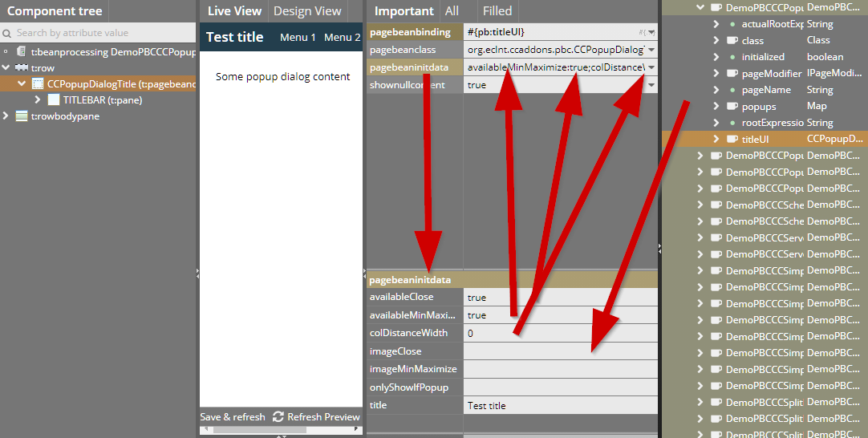
Task: Switch to the All attributes tab
Action: (452, 11)
